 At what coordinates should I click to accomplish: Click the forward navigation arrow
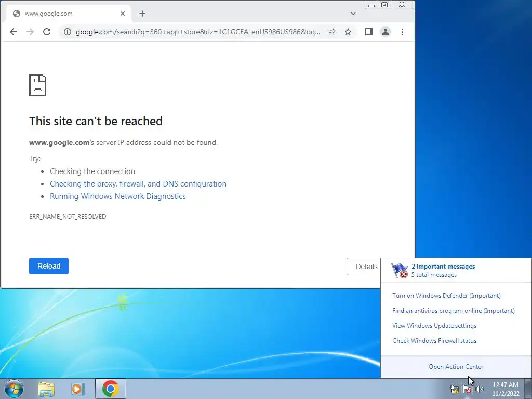click(30, 32)
